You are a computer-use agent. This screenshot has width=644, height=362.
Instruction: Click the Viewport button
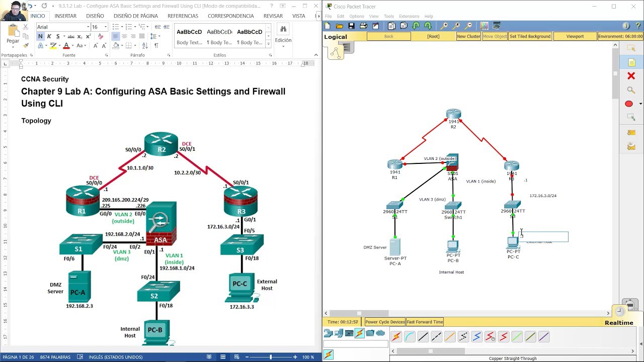coord(575,36)
